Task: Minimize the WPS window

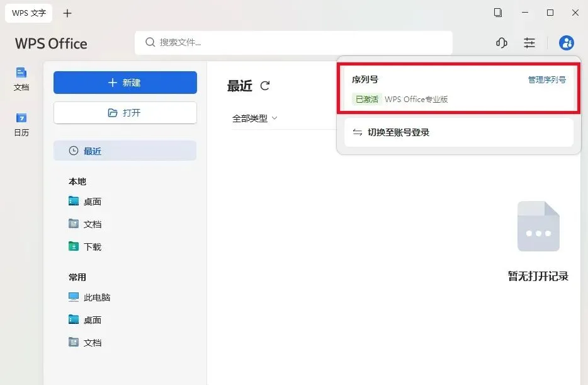Action: pyautogui.click(x=525, y=13)
